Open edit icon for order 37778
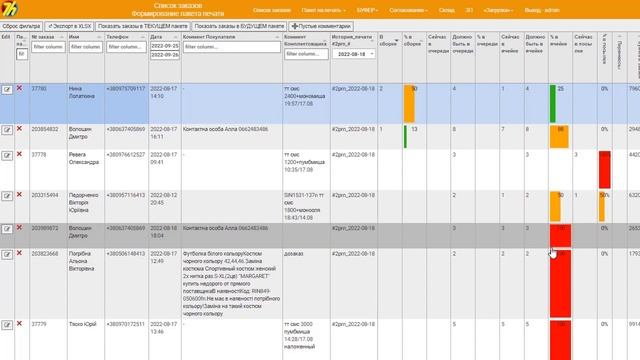640x360 pixels. 7,156
